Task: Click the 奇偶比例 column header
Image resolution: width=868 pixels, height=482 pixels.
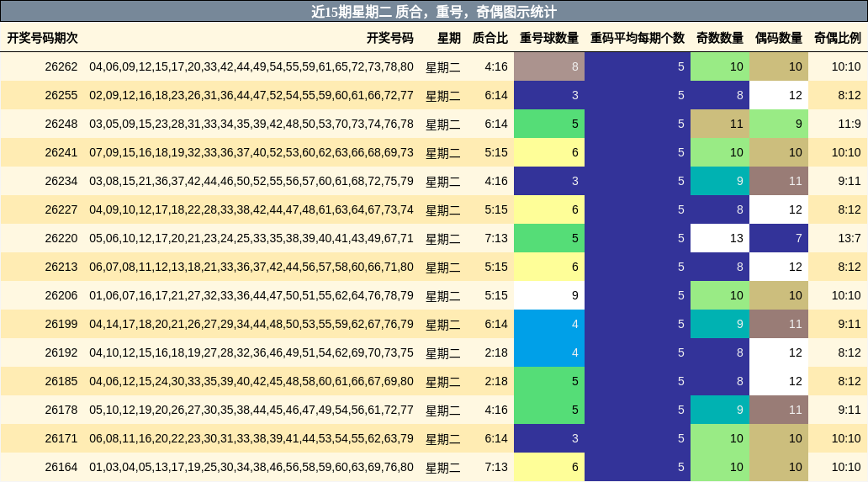Action: click(838, 38)
